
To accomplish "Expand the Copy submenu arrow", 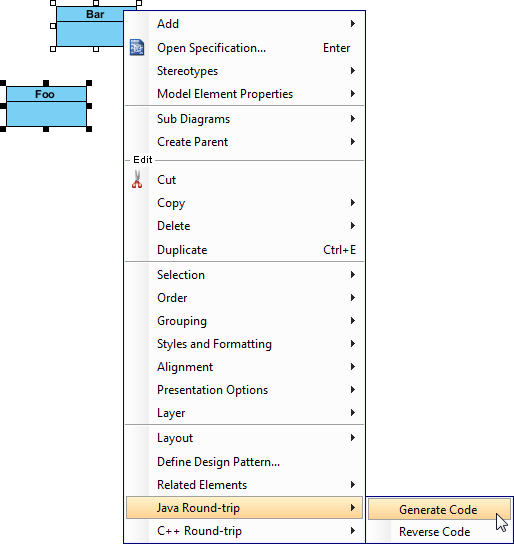I will [353, 203].
